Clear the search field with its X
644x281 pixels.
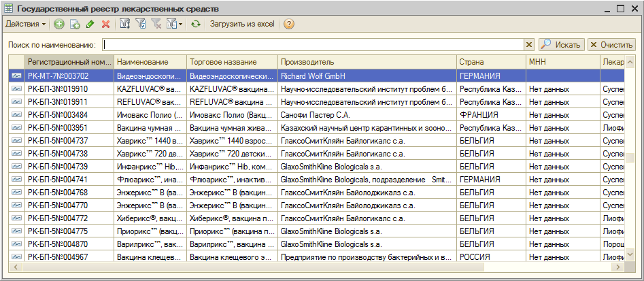pos(529,44)
